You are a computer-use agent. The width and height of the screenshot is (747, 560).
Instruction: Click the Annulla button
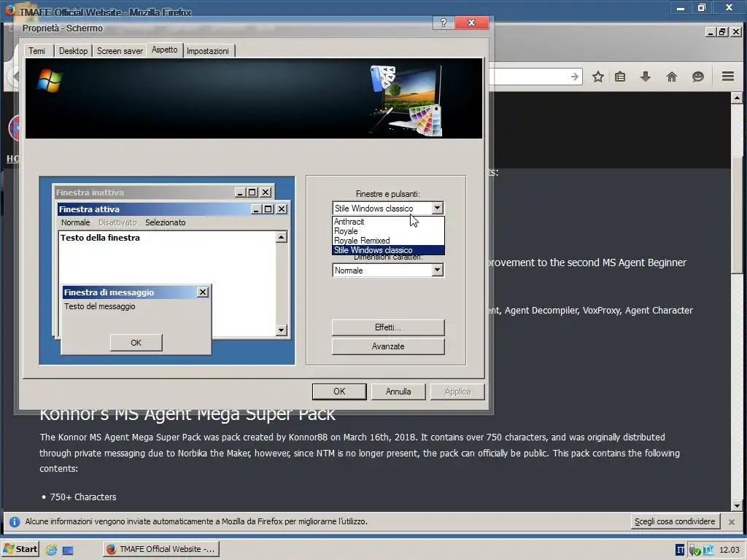point(398,392)
